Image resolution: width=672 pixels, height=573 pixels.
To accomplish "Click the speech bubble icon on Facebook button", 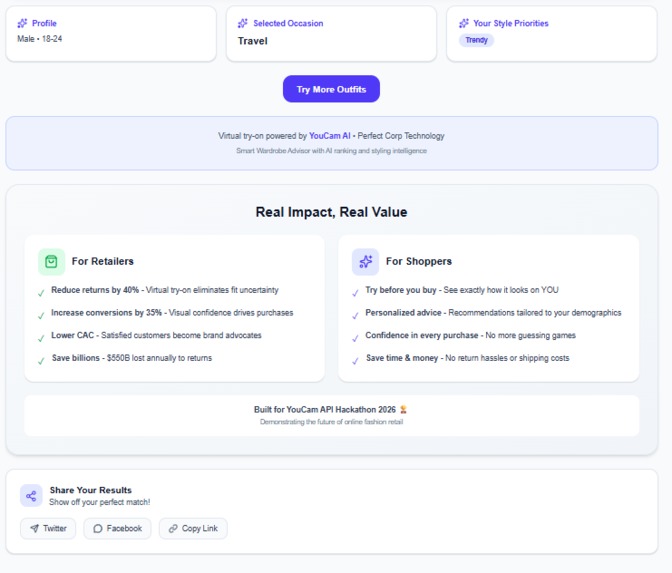I will (98, 528).
